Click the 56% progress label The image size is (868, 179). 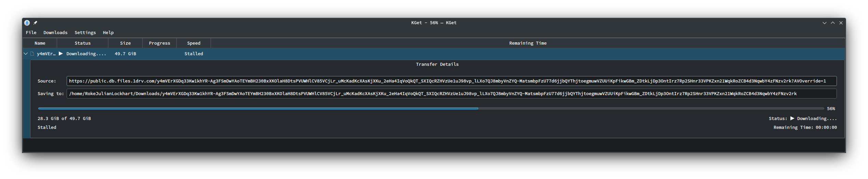pyautogui.click(x=831, y=109)
